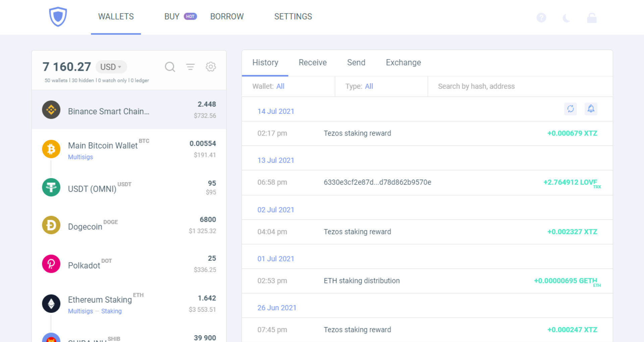The width and height of the screenshot is (644, 342).
Task: Open the help question mark icon
Action: click(x=541, y=17)
